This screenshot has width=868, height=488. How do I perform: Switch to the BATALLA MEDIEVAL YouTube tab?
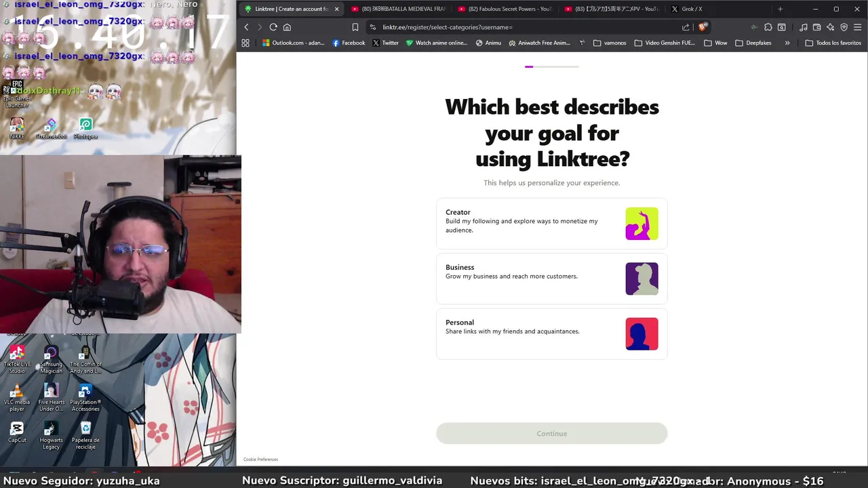click(x=398, y=9)
